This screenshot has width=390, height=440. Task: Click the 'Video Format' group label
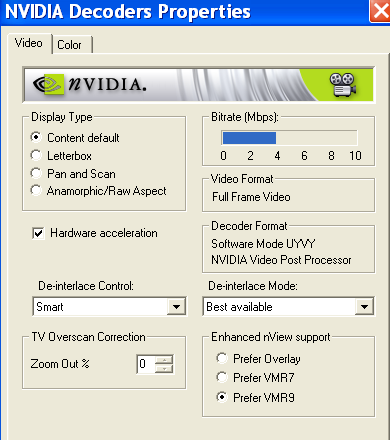(x=242, y=179)
